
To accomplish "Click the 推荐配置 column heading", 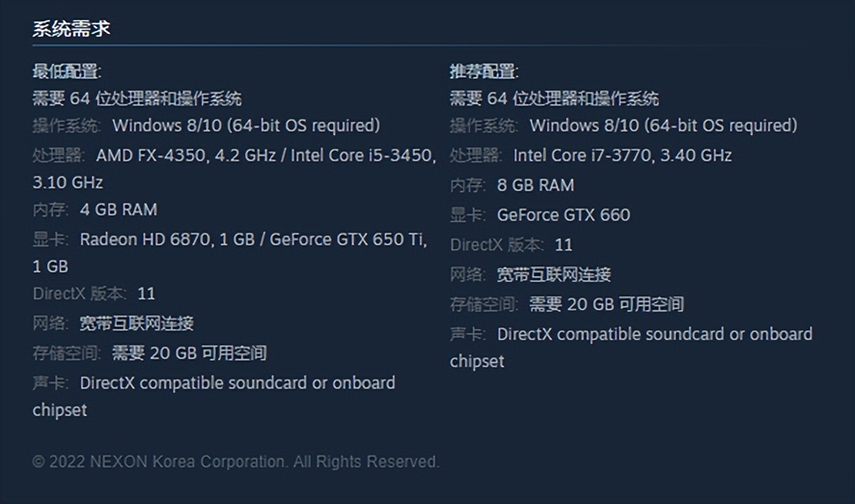I will pyautogui.click(x=484, y=71).
